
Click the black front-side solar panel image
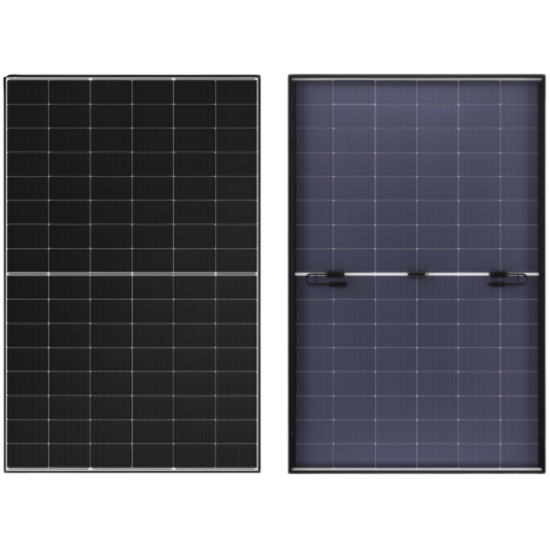132,274
